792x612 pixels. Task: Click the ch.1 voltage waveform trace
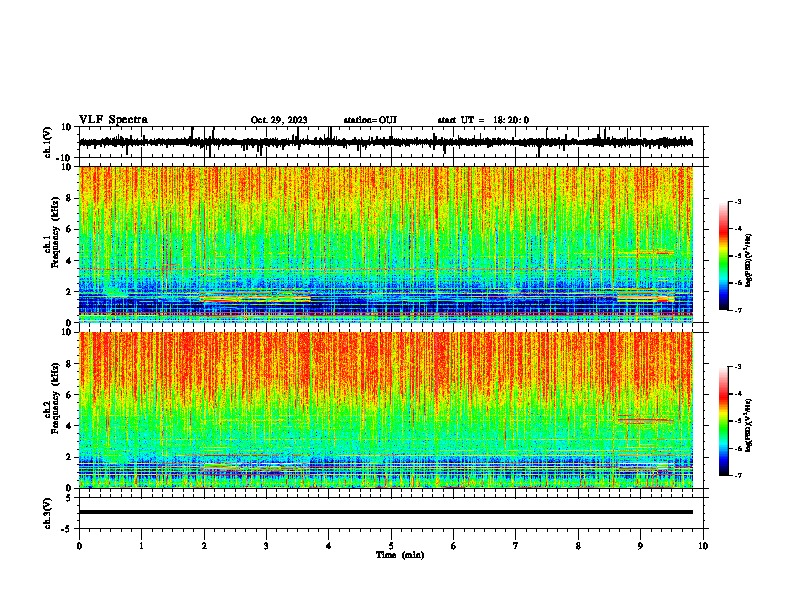(x=386, y=142)
